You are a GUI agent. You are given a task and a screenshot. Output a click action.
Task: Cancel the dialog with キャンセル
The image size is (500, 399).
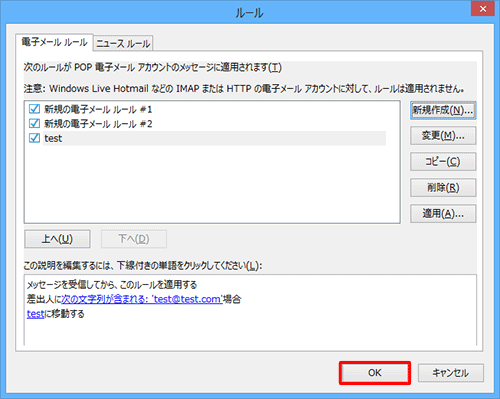(x=451, y=373)
